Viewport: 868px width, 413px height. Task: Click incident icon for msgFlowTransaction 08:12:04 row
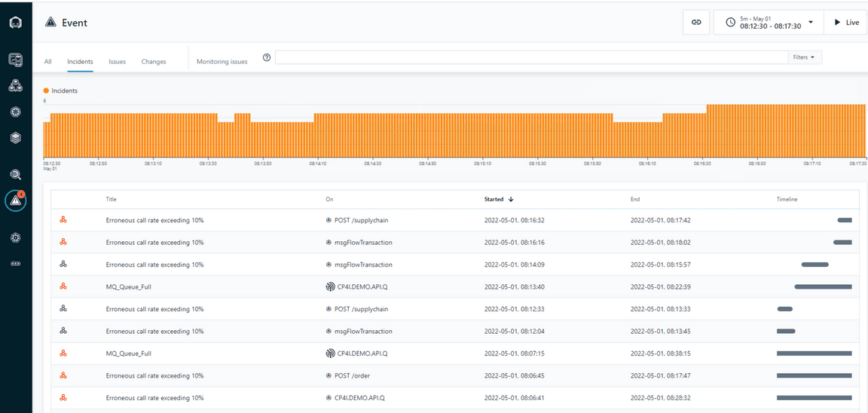63,331
